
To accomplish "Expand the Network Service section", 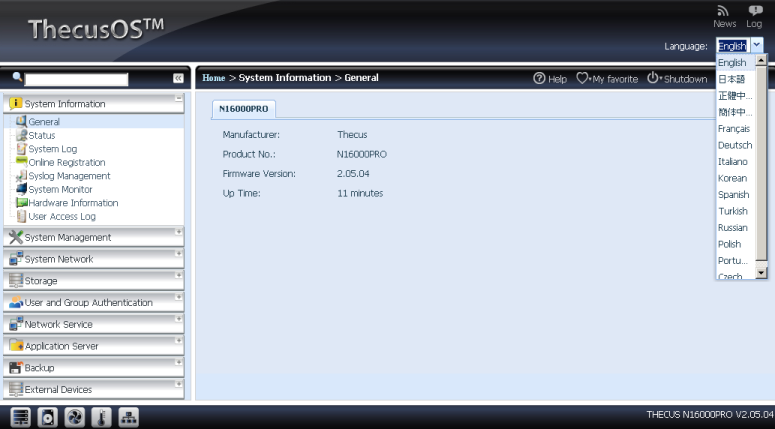I will coord(178,318).
